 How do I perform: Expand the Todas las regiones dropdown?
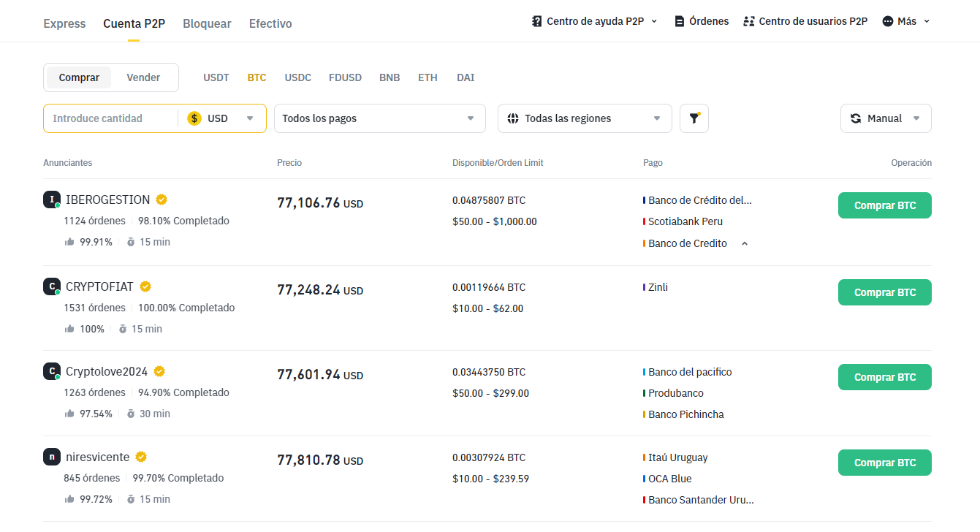584,118
